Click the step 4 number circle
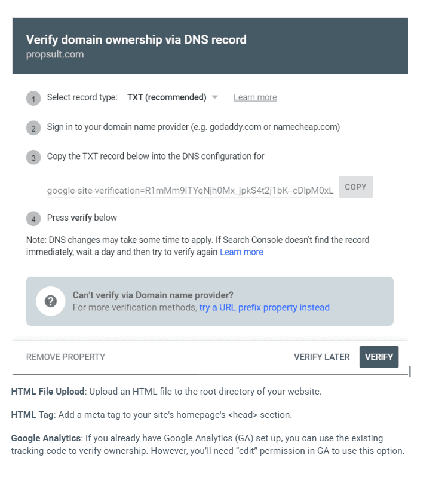This screenshot has width=448, height=489. point(33,219)
